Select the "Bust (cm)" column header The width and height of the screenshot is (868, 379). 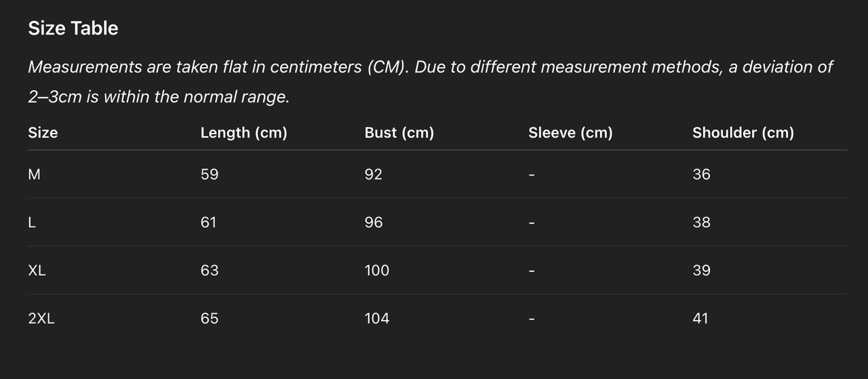click(x=399, y=133)
